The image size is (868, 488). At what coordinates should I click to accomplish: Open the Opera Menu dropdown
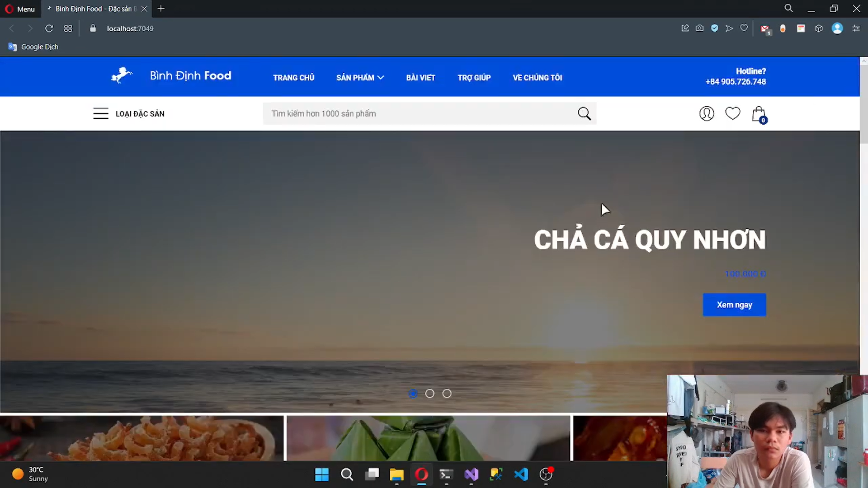pos(20,9)
